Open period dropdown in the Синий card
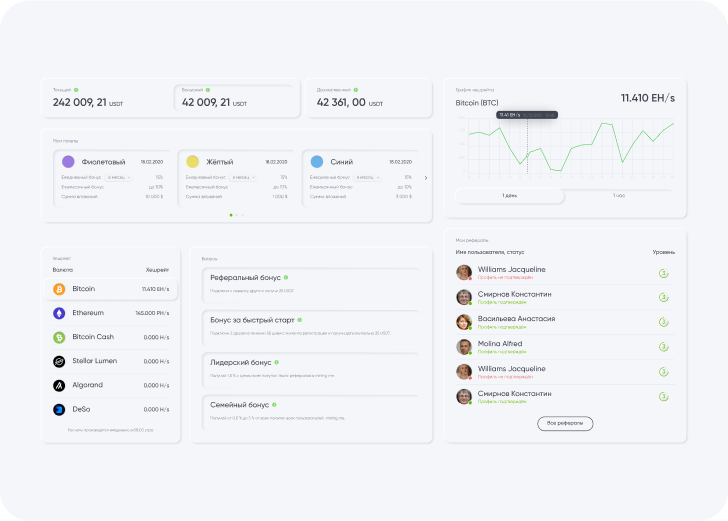 click(x=367, y=177)
